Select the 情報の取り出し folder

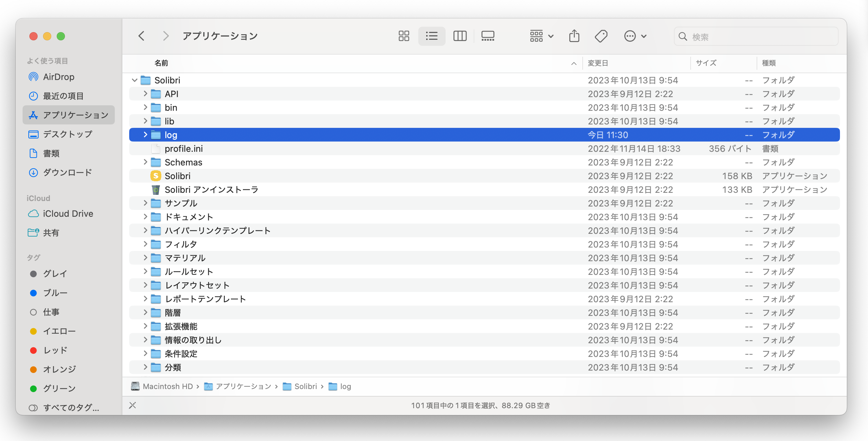coord(484,340)
